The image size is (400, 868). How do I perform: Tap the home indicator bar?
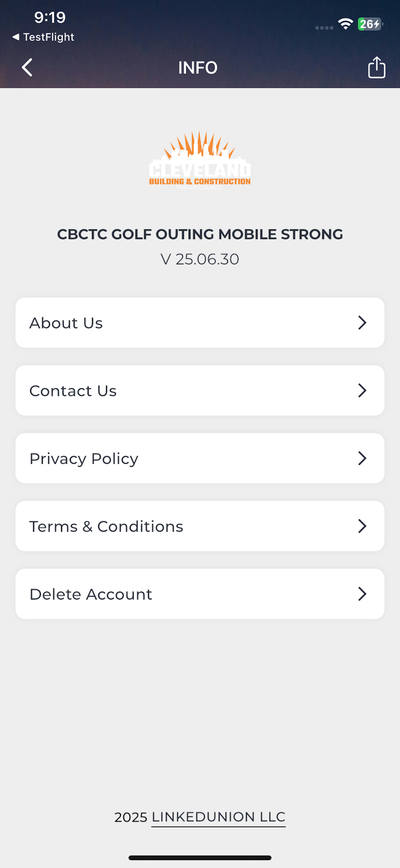pos(200,857)
